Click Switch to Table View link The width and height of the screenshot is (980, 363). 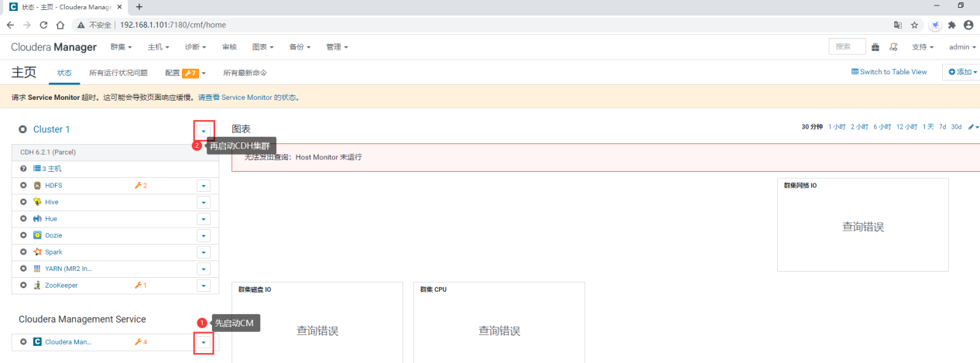(x=889, y=72)
